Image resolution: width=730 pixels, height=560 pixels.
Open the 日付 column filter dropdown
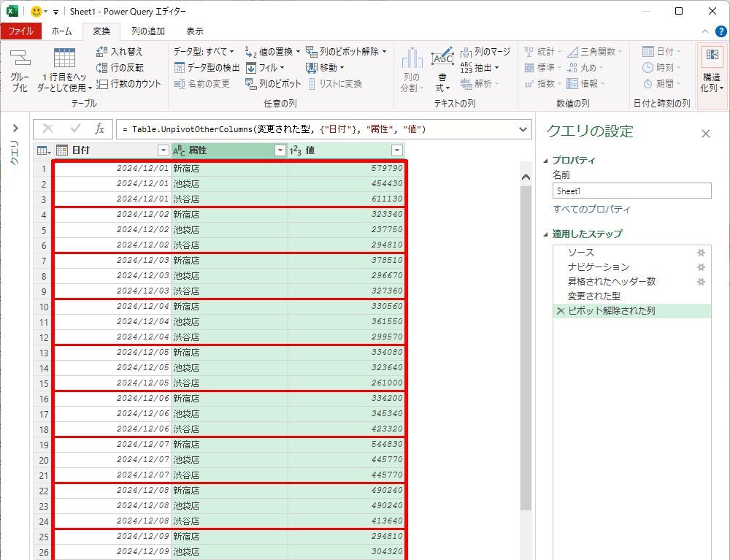[163, 150]
